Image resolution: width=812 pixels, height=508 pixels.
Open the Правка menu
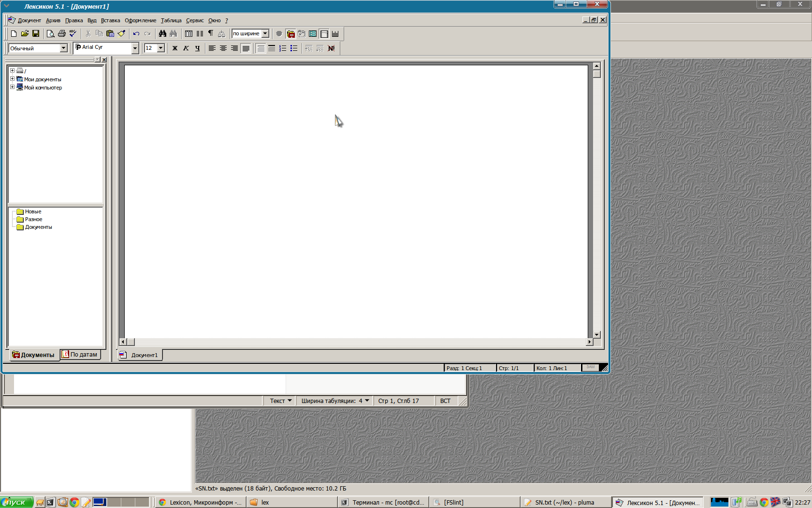pyautogui.click(x=74, y=20)
